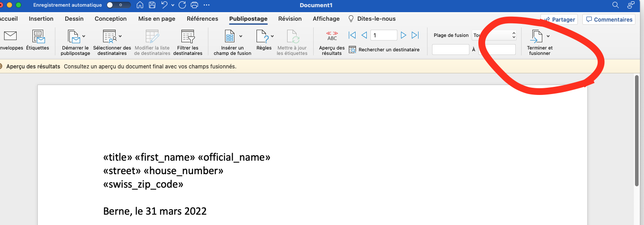
Task: Go to first record arrow
Action: [x=352, y=35]
